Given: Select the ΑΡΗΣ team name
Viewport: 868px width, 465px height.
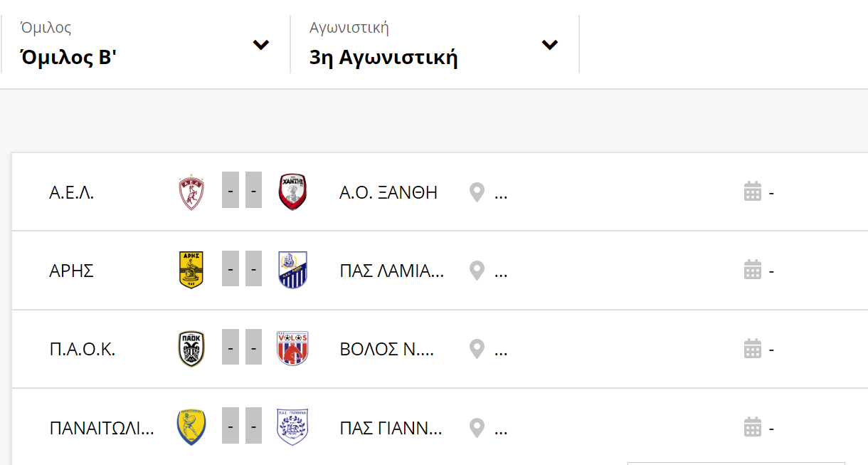Looking at the screenshot, I should tap(71, 271).
